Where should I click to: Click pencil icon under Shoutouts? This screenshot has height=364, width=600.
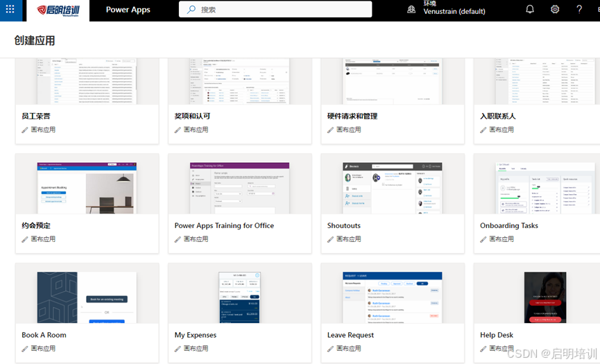point(331,239)
